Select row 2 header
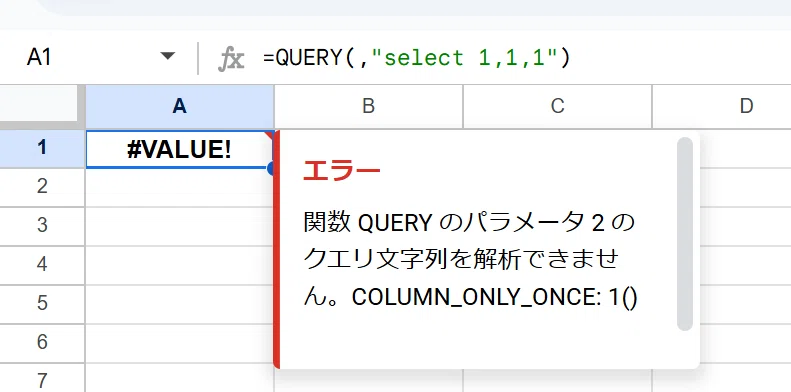Image resolution: width=791 pixels, height=392 pixels. point(42,187)
